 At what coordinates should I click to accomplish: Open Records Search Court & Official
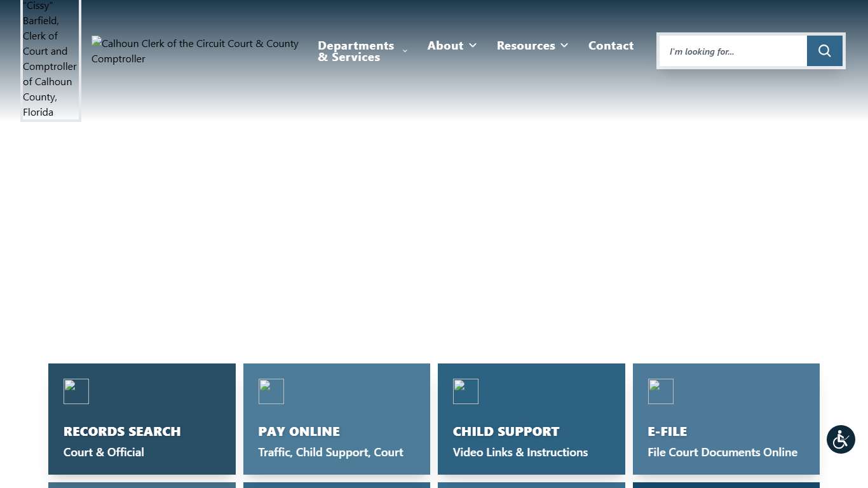[x=104, y=452]
